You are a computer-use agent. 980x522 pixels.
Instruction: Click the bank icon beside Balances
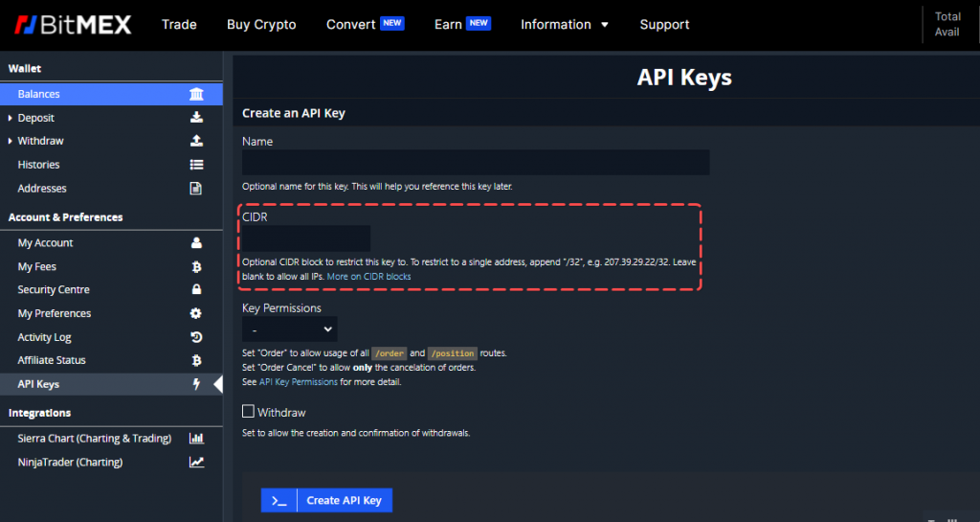[196, 94]
